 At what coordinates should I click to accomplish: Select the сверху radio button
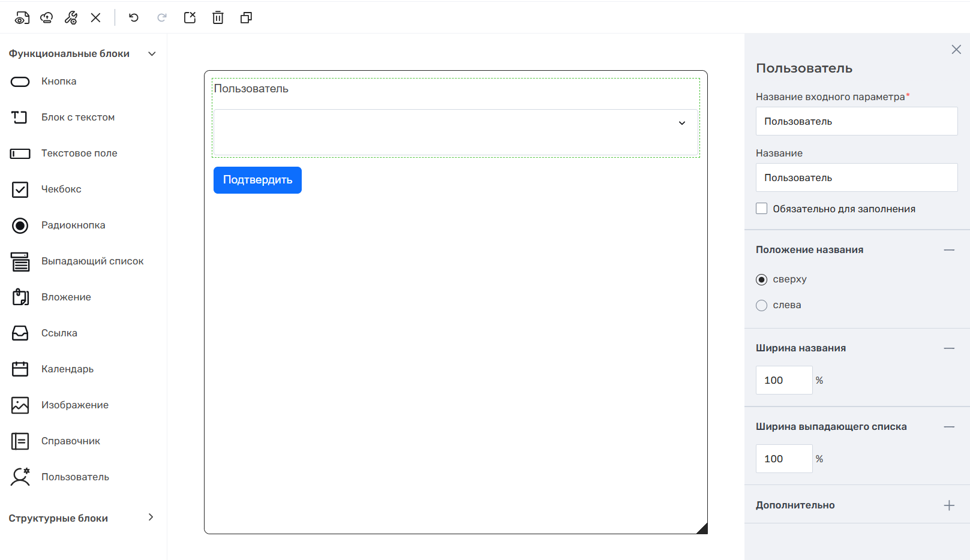[762, 280]
